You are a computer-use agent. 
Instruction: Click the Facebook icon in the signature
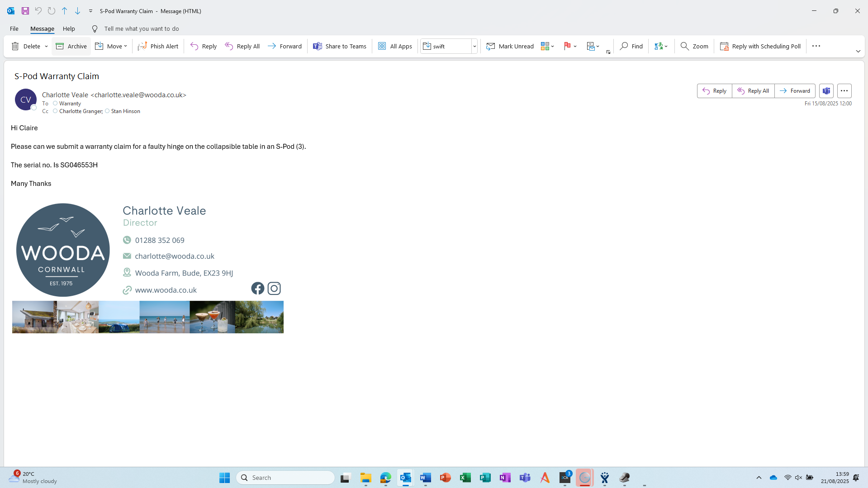tap(258, 289)
